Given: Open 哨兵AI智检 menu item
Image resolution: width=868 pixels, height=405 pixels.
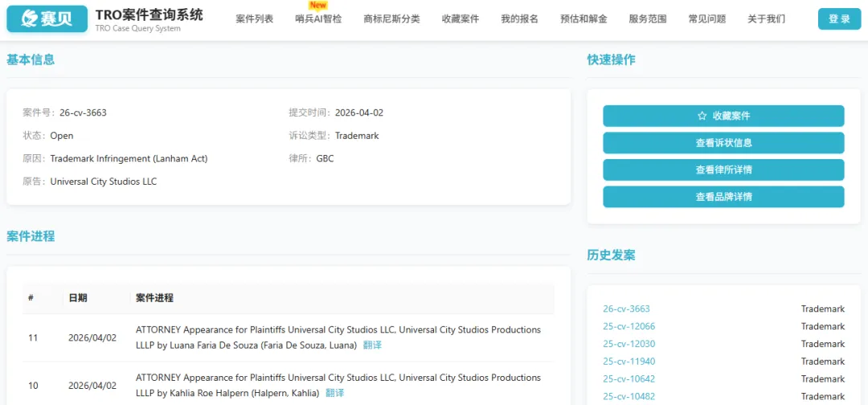Looking at the screenshot, I should coord(318,19).
